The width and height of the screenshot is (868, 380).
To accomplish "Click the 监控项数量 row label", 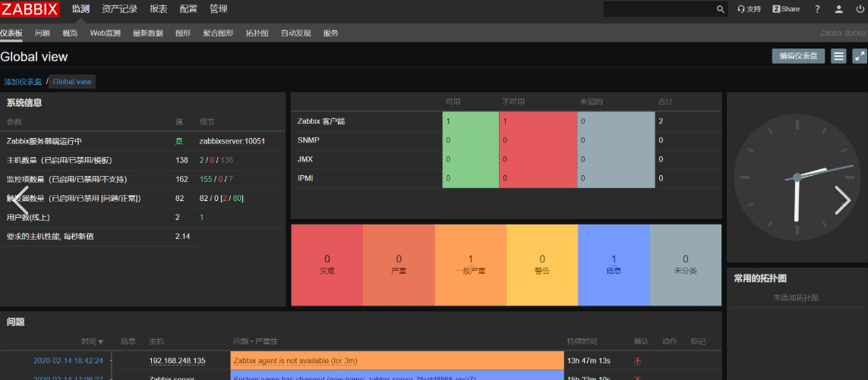I will pos(67,179).
